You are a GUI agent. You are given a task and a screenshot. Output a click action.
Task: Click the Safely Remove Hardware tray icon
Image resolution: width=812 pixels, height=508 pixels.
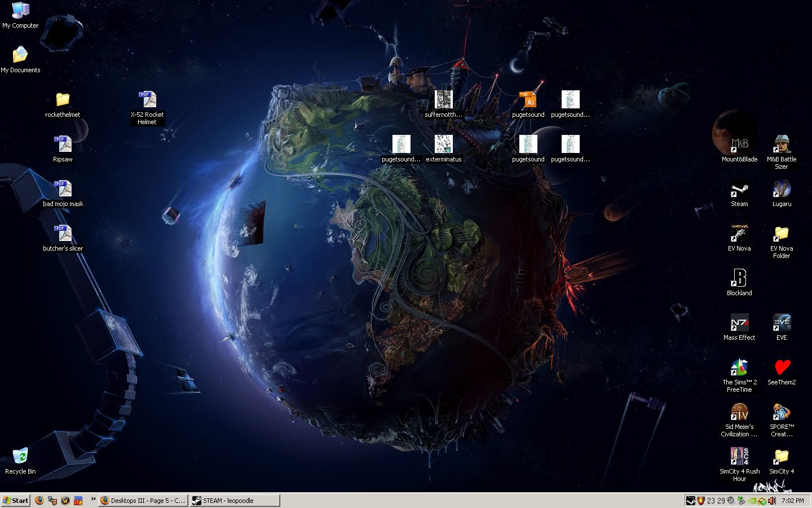coord(742,501)
